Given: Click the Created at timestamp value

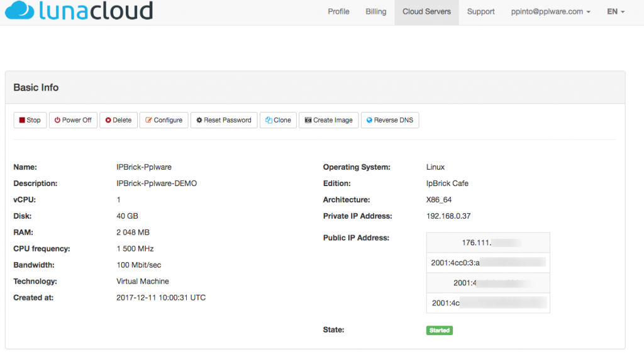Looking at the screenshot, I should click(161, 298).
